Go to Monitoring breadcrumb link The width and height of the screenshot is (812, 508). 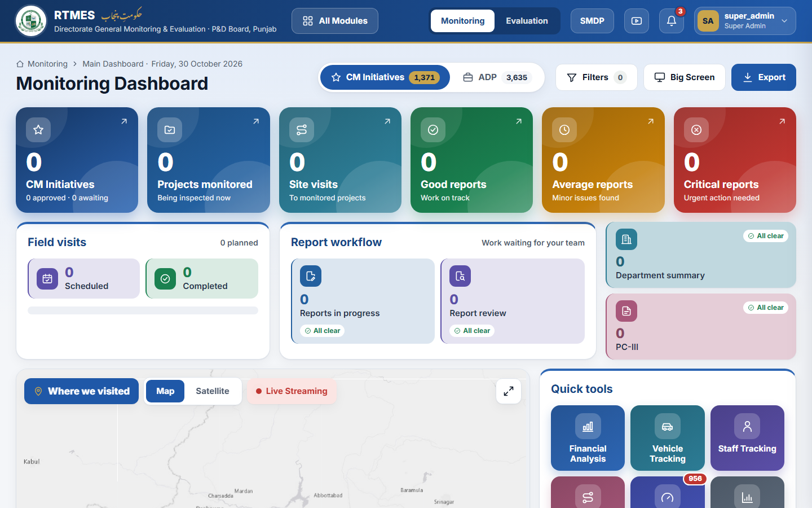pos(47,64)
